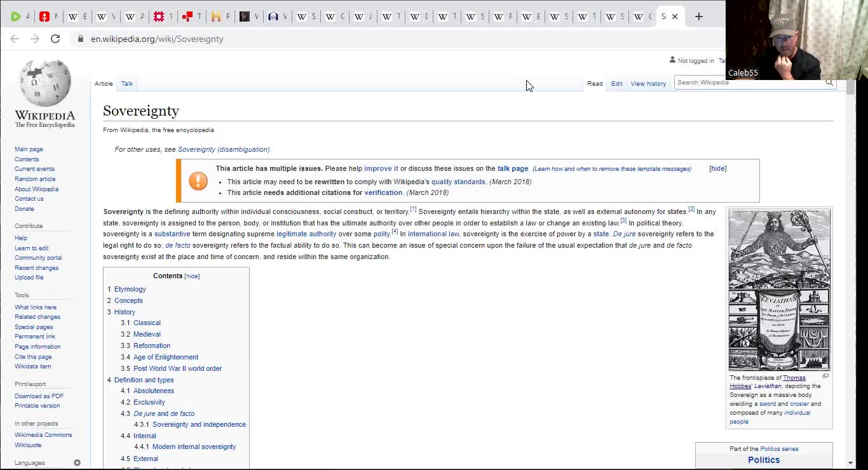The width and height of the screenshot is (868, 470).
Task: Jump to Classical subsection
Action: 147,323
